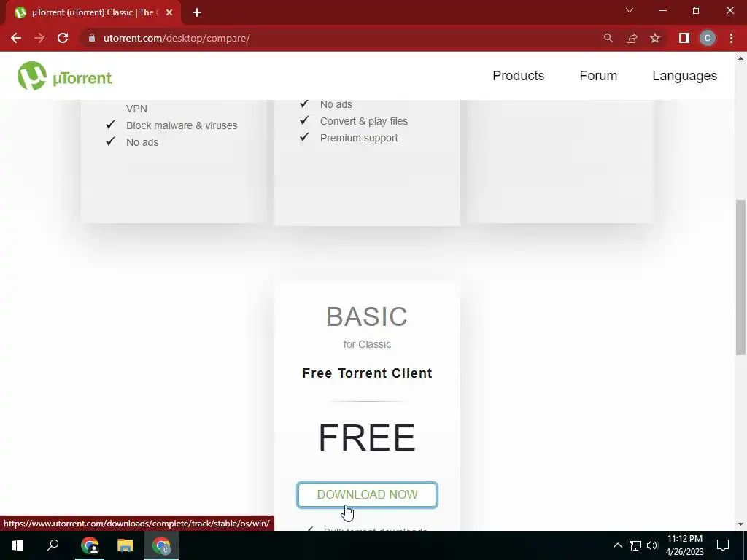Open File Explorer from taskbar

point(125,545)
